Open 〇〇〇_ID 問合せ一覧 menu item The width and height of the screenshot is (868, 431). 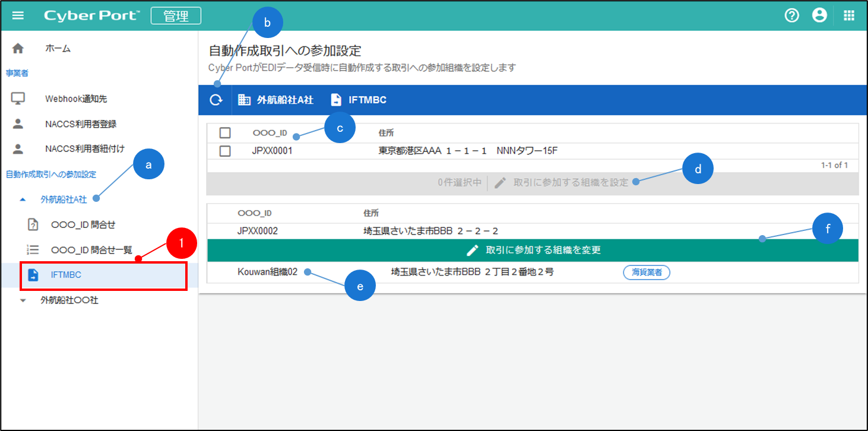(x=91, y=250)
